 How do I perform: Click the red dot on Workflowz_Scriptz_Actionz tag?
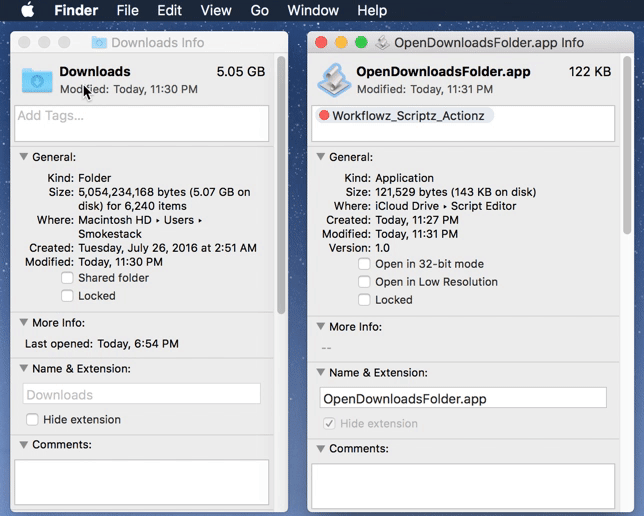324,115
